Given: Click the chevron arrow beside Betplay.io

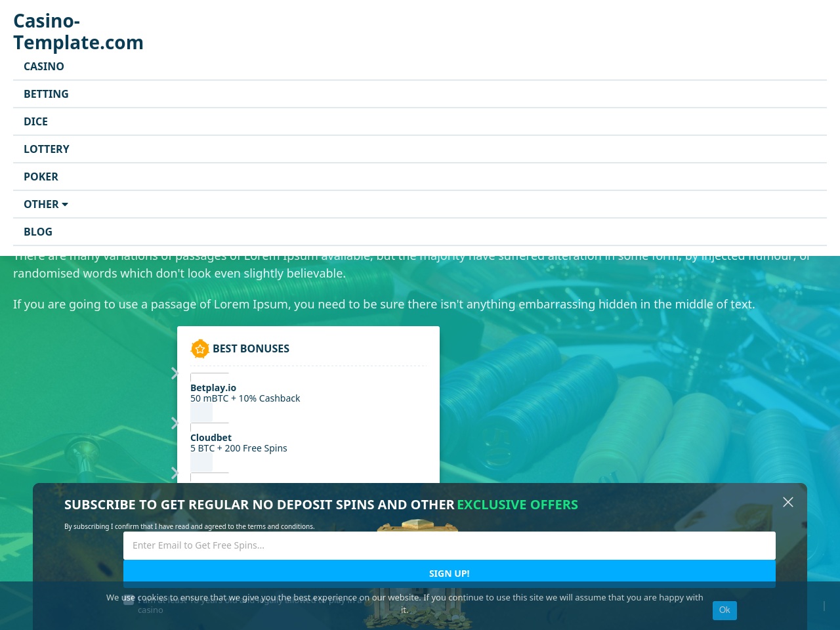Looking at the screenshot, I should coord(175,373).
